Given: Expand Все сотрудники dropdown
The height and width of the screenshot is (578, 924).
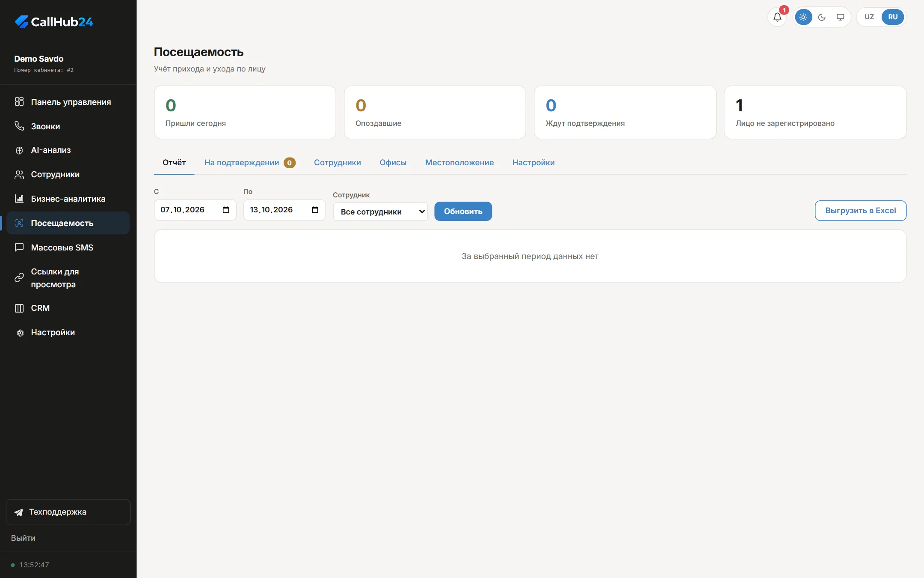Looking at the screenshot, I should point(380,212).
